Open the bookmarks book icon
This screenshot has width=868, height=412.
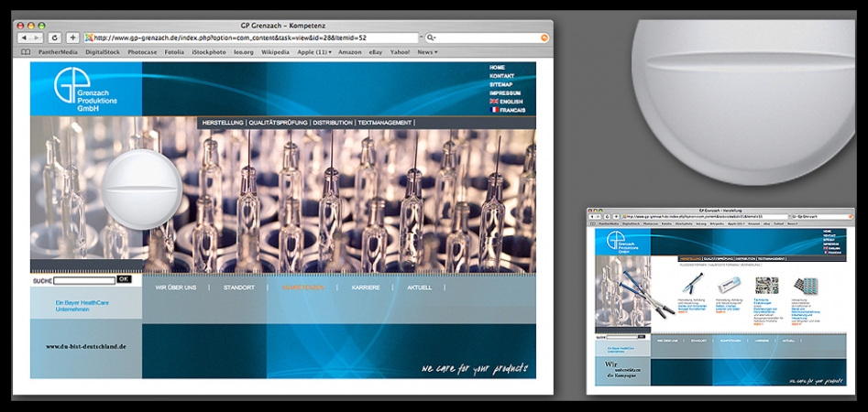point(27,52)
